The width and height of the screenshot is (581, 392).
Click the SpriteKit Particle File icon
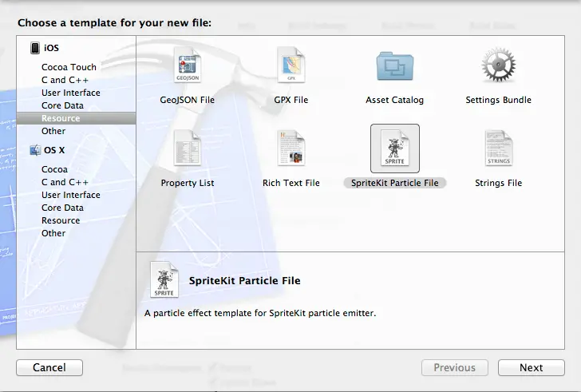pyautogui.click(x=394, y=148)
